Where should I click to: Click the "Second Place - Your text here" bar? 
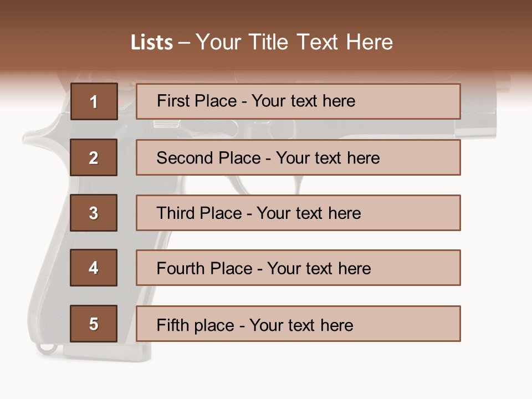point(298,157)
